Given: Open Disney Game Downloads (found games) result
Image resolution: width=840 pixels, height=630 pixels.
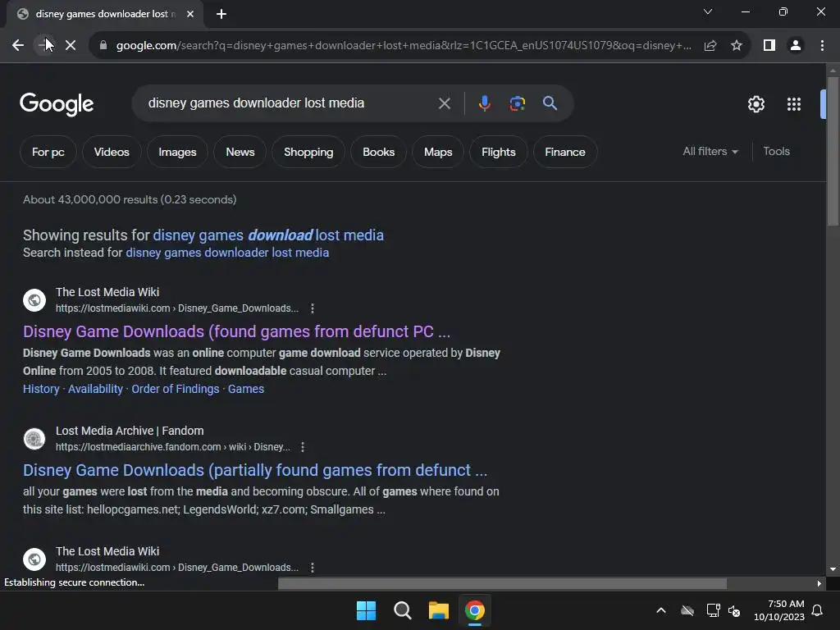Looking at the screenshot, I should (x=236, y=331).
